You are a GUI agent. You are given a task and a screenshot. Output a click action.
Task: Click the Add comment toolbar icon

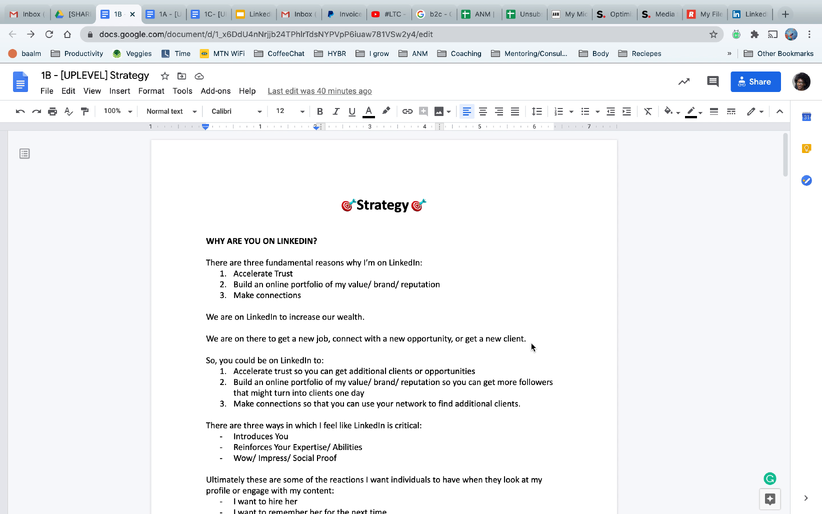(423, 111)
